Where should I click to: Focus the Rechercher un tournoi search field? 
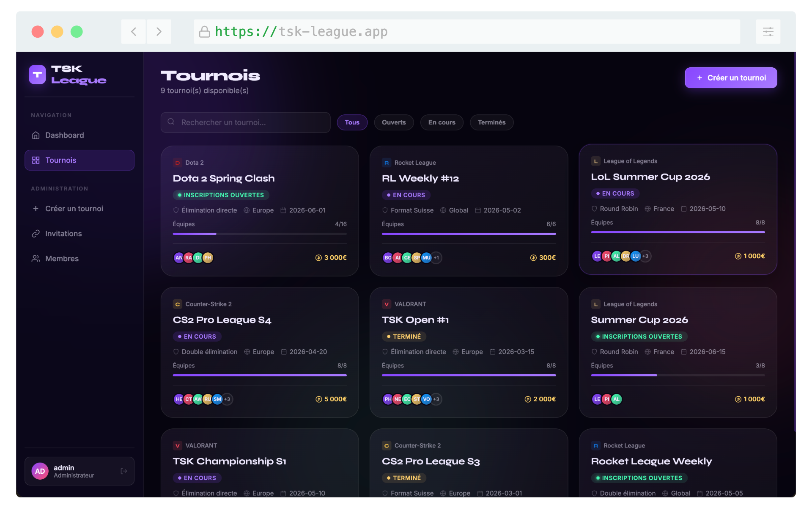coord(245,122)
